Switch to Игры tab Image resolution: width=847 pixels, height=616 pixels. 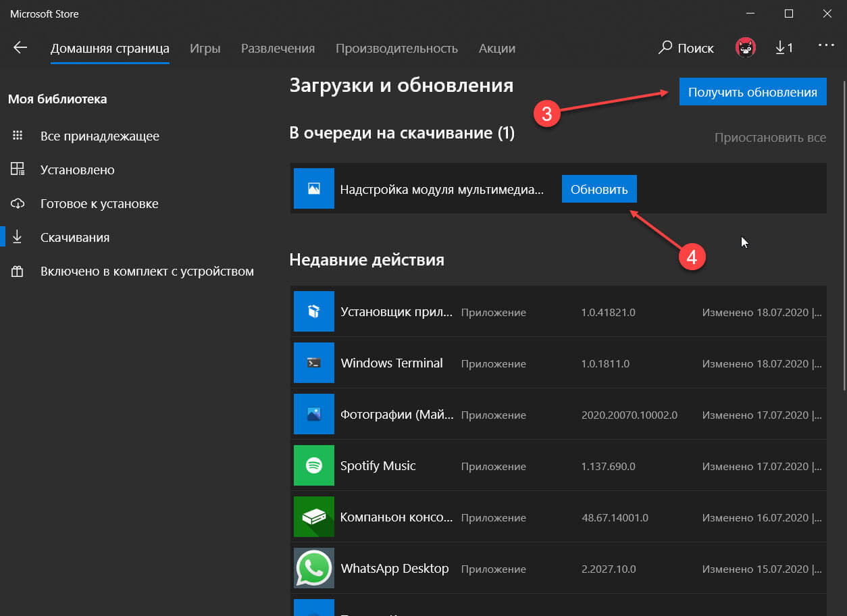tap(205, 48)
